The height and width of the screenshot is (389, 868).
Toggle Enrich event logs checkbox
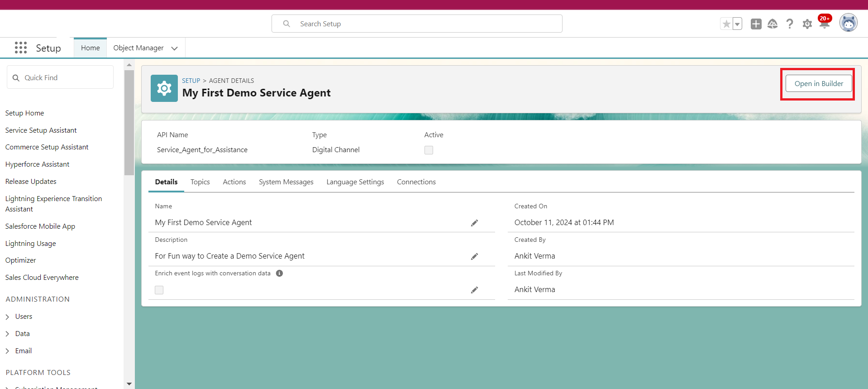tap(159, 290)
